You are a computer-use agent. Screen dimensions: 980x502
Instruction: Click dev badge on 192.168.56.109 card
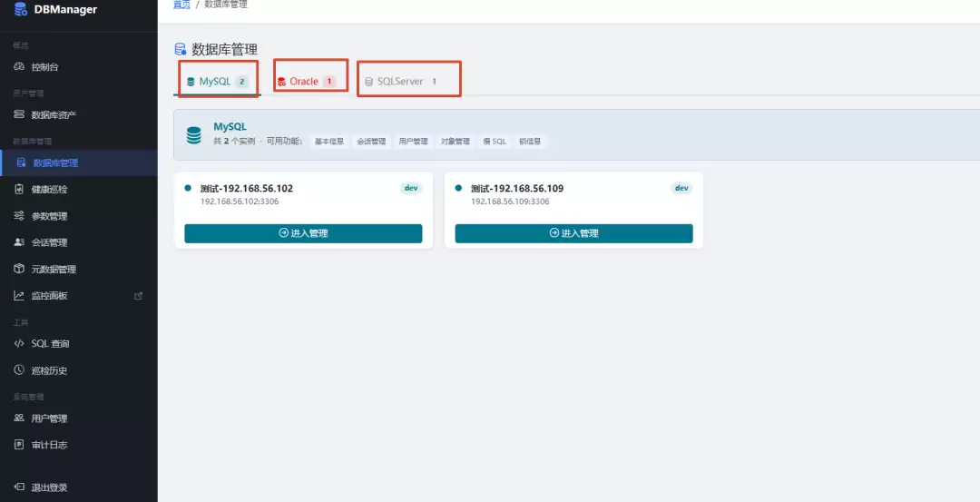tap(681, 188)
